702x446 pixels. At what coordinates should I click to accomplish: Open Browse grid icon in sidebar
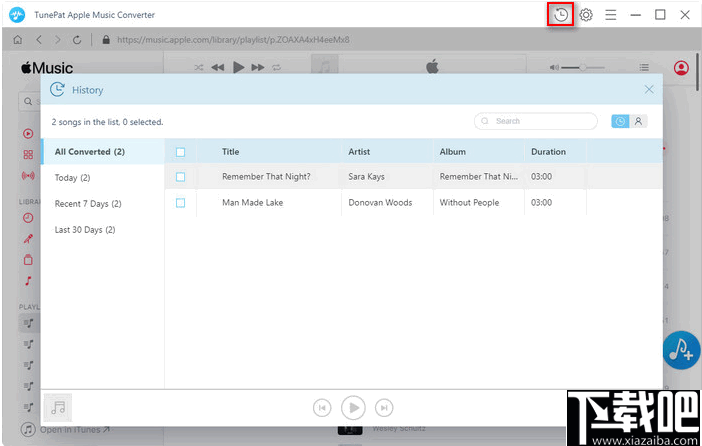click(28, 154)
